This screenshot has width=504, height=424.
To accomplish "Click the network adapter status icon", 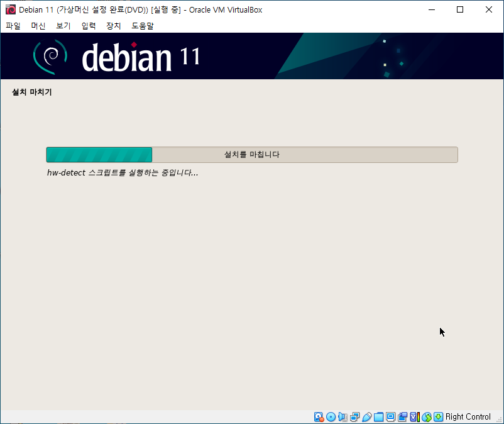I will click(x=355, y=417).
